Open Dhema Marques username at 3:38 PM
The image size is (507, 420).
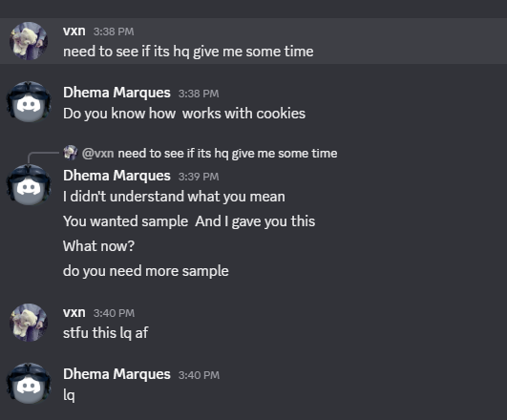pos(116,93)
